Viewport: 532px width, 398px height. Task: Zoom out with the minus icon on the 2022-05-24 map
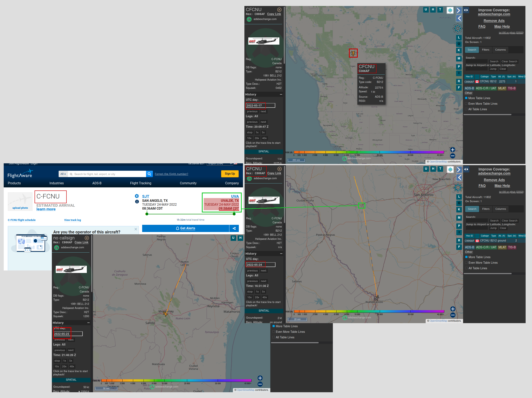pyautogui.click(x=453, y=315)
